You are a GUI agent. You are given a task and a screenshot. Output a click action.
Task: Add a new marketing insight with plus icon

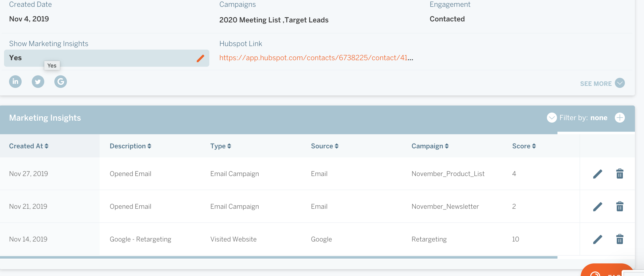tap(620, 118)
